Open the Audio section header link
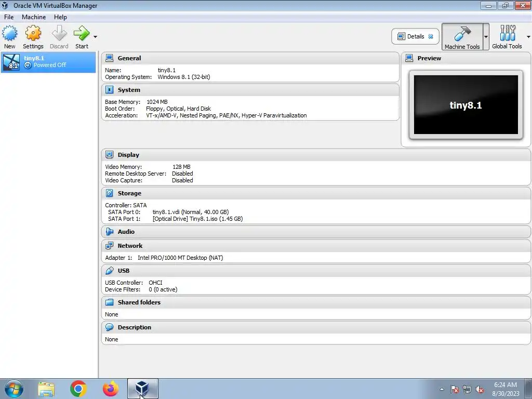Image resolution: width=532 pixels, height=399 pixels. [x=126, y=232]
